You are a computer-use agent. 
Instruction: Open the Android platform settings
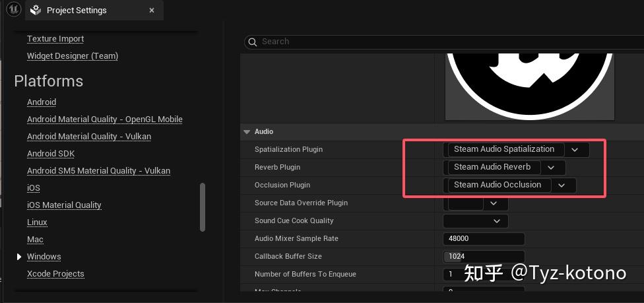coord(42,102)
